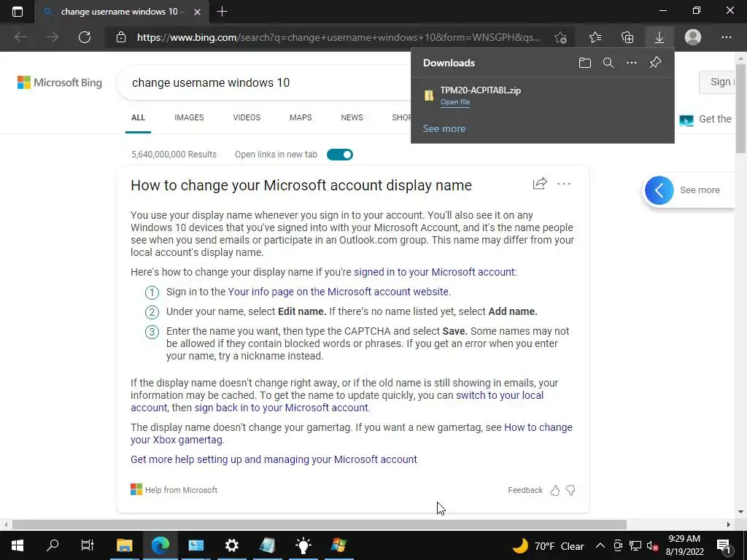Switch to the VIDEOS tab
This screenshot has height=560, width=747.
247,117
